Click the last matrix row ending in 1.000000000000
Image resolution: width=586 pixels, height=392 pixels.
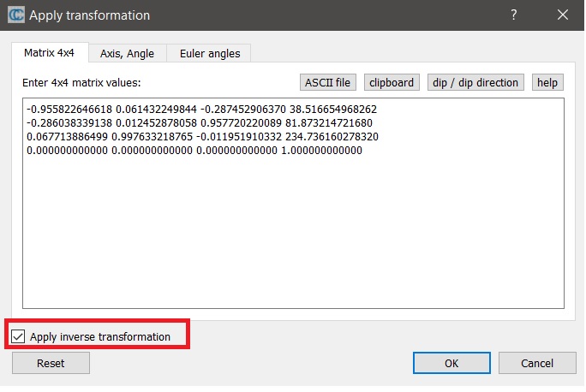tap(194, 151)
